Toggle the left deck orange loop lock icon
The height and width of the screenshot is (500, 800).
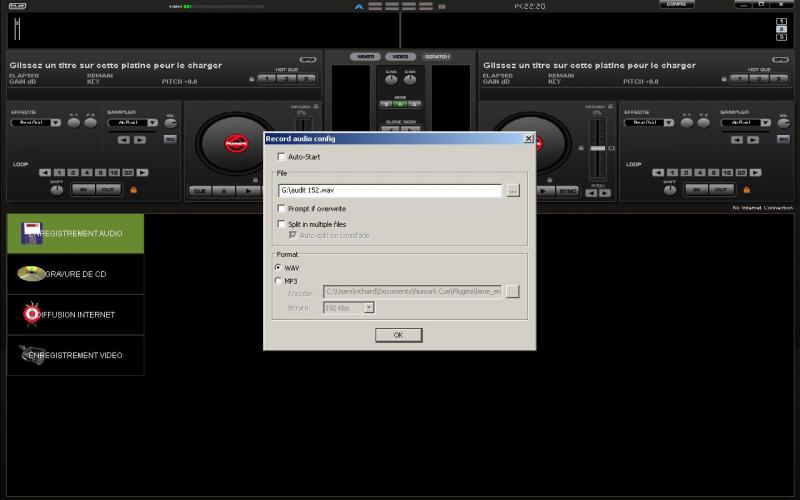click(x=133, y=190)
